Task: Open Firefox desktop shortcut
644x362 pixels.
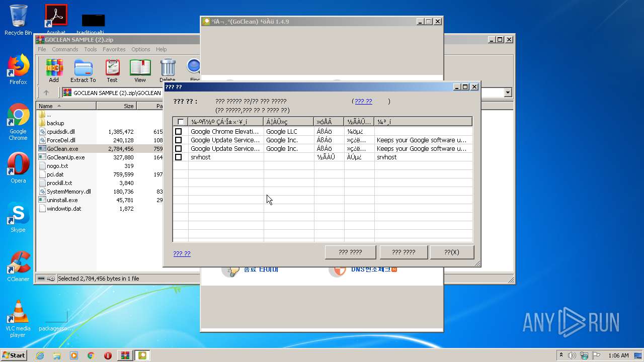Action: (x=18, y=69)
